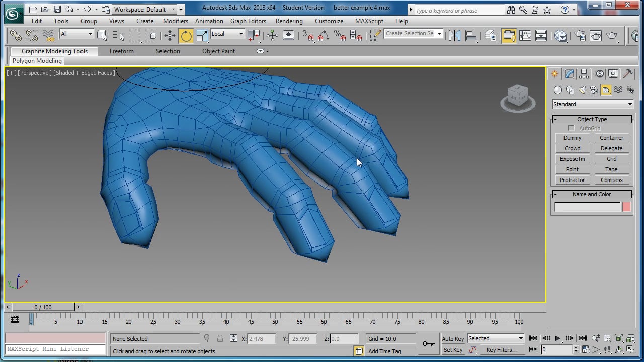The height and width of the screenshot is (362, 644).
Task: Click the ViewCube in the viewport
Action: [517, 97]
